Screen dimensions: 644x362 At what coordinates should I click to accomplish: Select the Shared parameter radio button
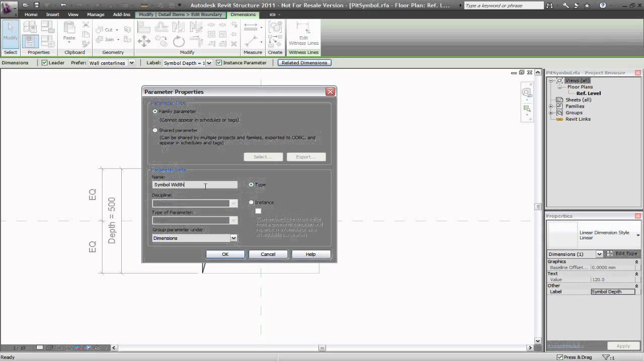pyautogui.click(x=155, y=130)
